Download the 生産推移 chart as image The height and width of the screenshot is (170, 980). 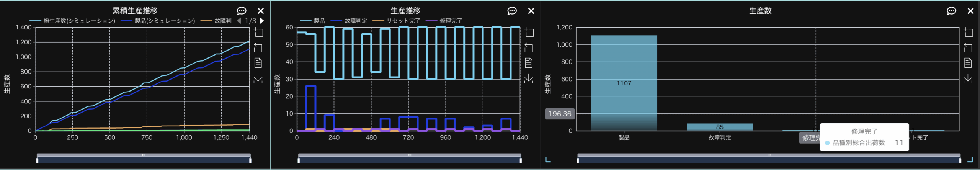tap(529, 78)
